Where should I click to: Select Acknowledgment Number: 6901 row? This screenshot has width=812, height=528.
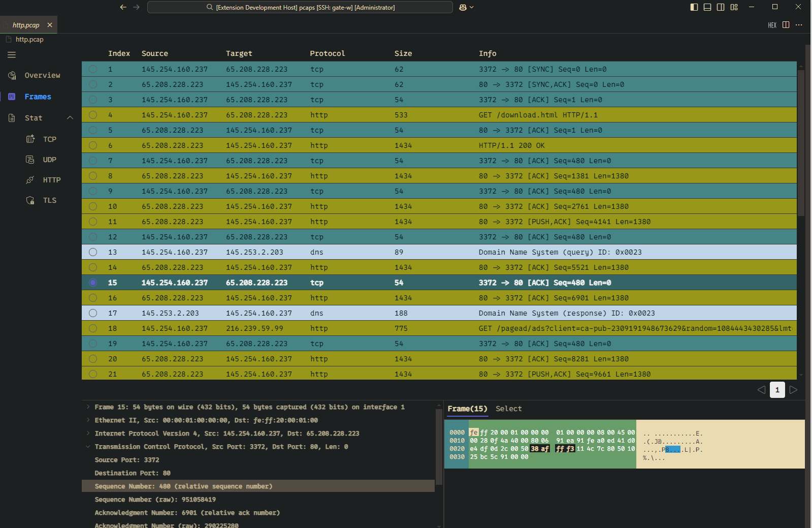pyautogui.click(x=258, y=513)
